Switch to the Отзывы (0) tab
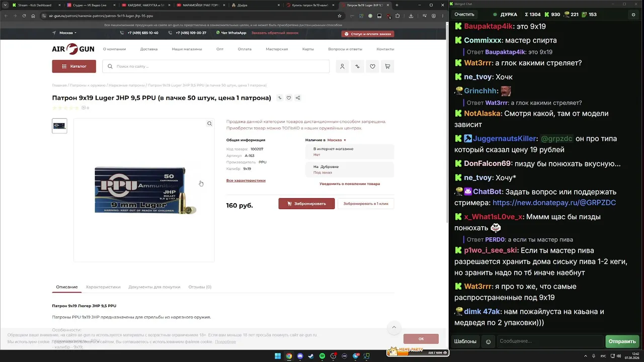 pyautogui.click(x=200, y=287)
